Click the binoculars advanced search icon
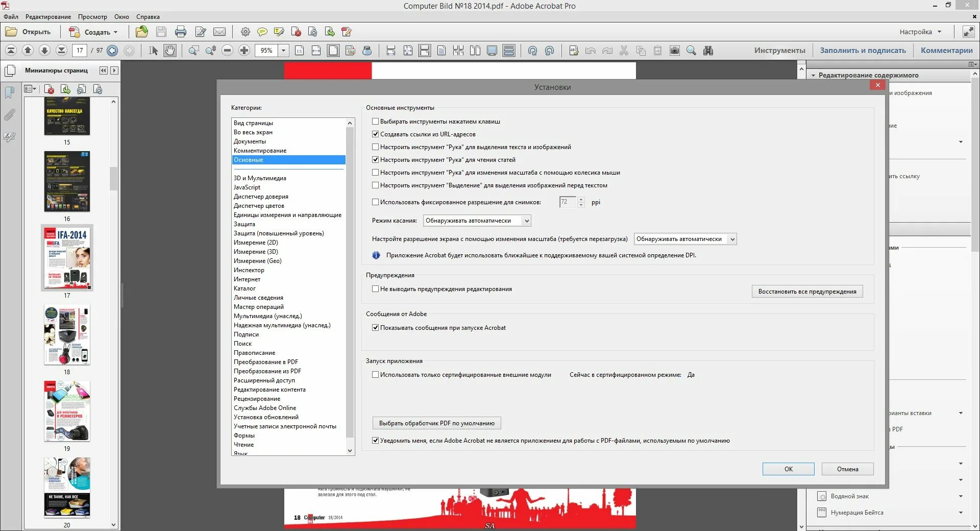 tap(708, 51)
